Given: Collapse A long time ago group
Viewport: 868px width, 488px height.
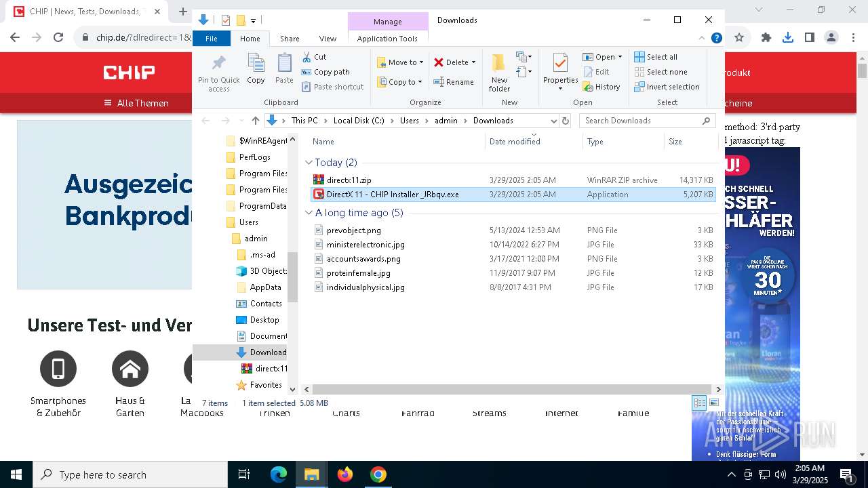Looking at the screenshot, I should pos(309,213).
